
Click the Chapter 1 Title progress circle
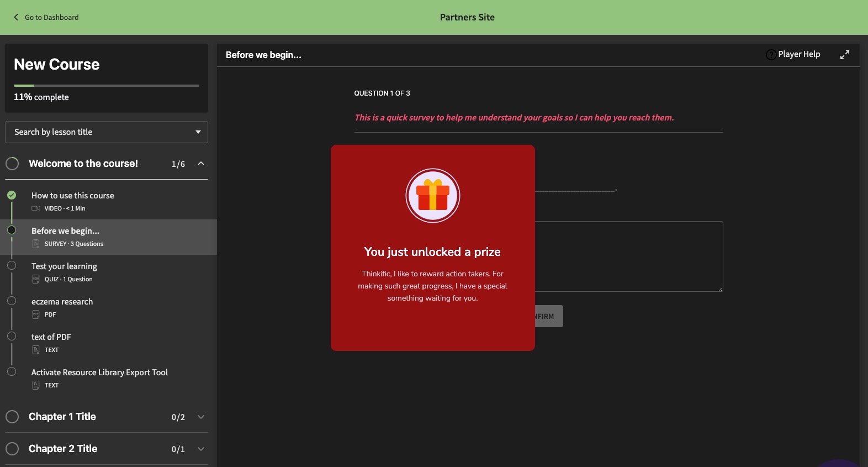coord(12,417)
